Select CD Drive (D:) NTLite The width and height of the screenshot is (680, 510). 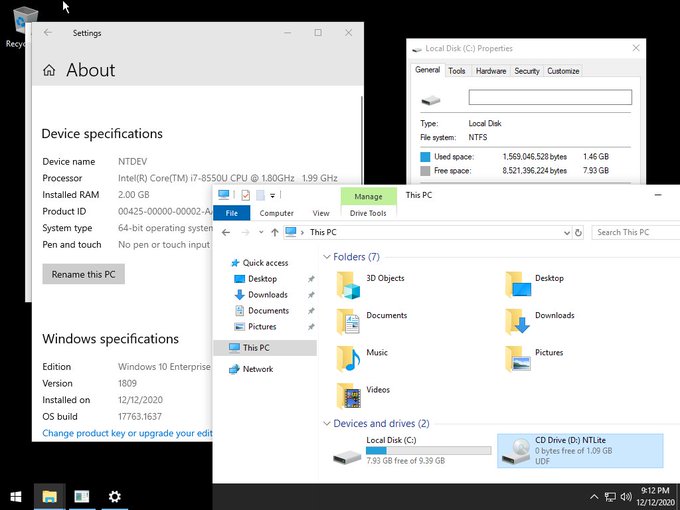(580, 451)
